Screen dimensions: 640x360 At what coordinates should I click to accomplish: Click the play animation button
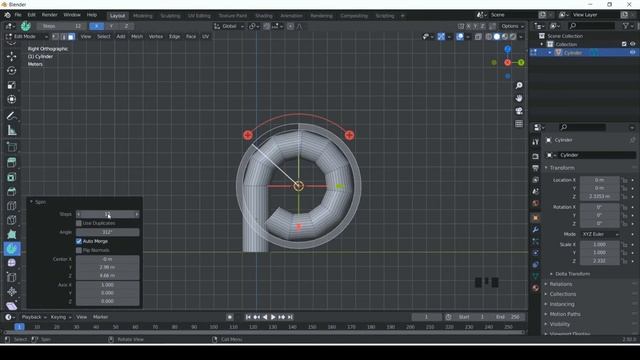click(273, 317)
